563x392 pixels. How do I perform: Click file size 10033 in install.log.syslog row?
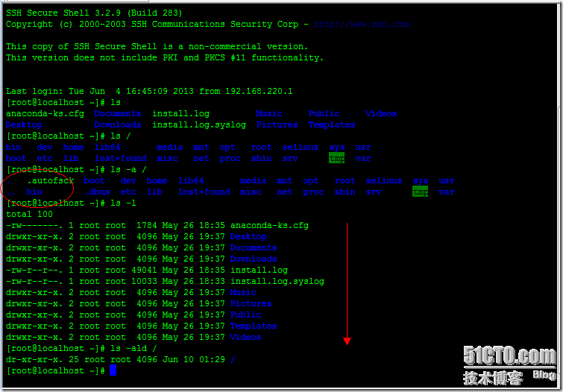144,281
